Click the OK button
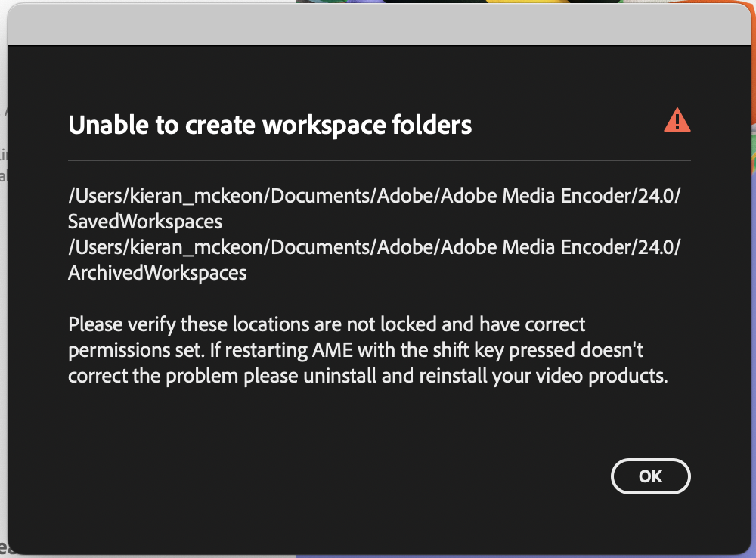Viewport: 756px width, 558px height. pyautogui.click(x=650, y=476)
